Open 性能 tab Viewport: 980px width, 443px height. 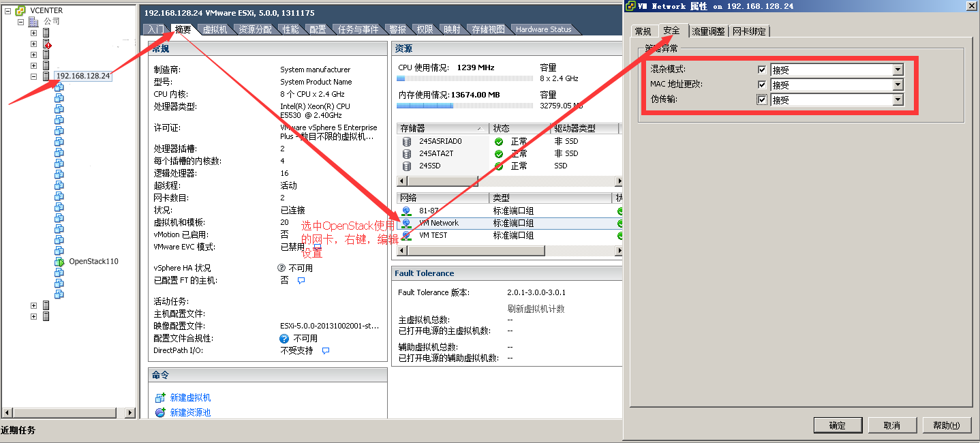tap(291, 29)
